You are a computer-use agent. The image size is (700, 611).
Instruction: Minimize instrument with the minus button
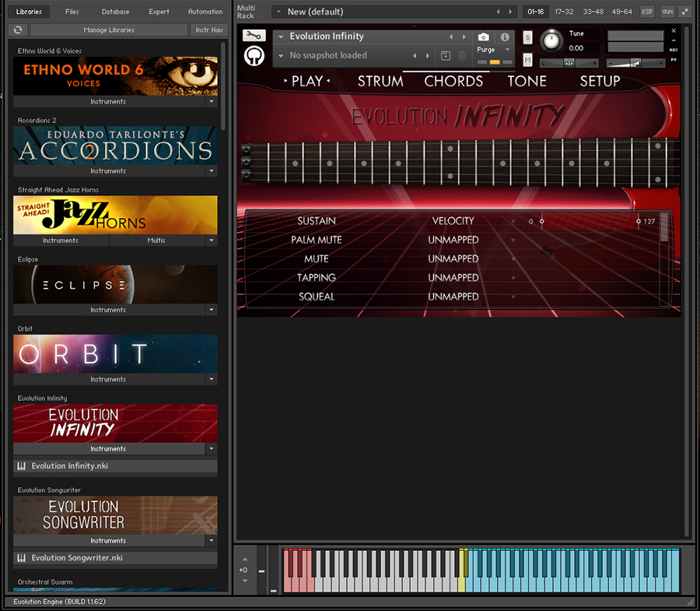coord(674,40)
